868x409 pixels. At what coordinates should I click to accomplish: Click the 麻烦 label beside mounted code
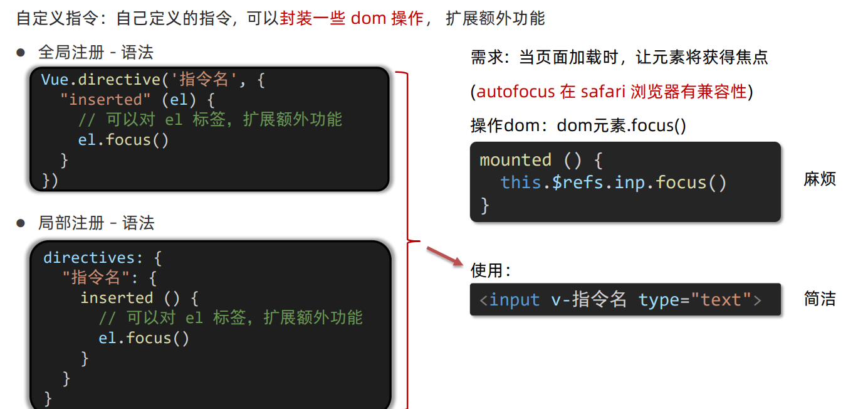coord(820,179)
